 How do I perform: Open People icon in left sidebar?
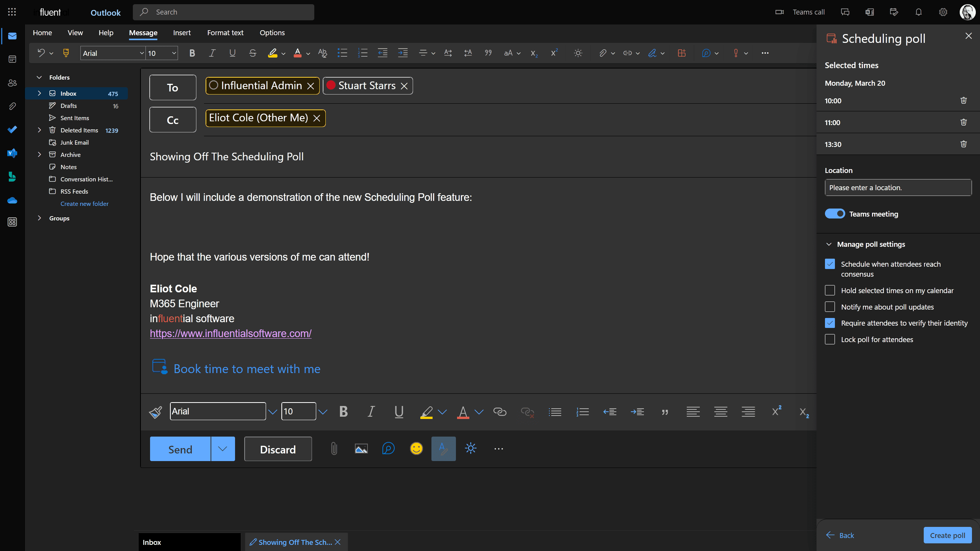(12, 83)
